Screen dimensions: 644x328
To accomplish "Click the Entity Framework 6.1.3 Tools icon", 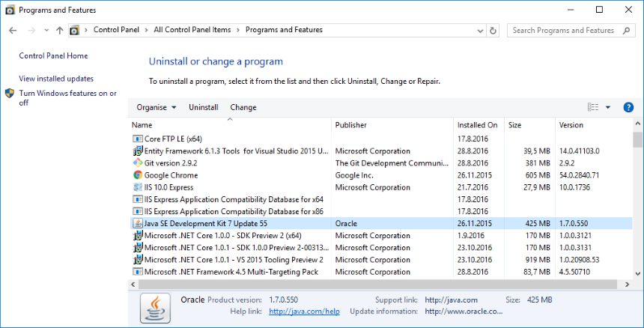I will [138, 151].
